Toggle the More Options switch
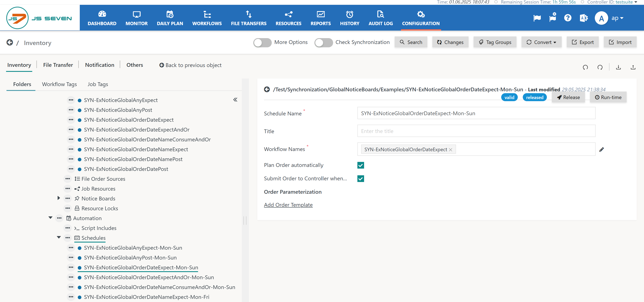The height and width of the screenshot is (302, 644). click(x=262, y=43)
